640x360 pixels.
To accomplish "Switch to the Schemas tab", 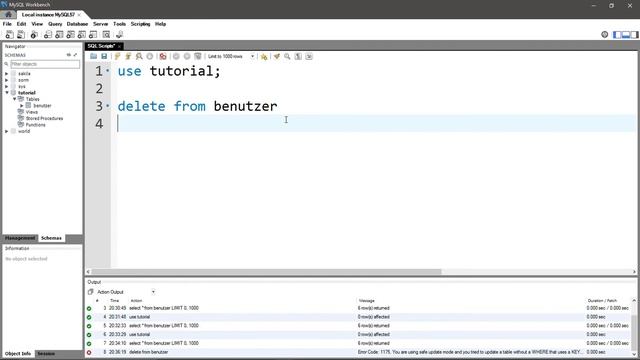I will pyautogui.click(x=51, y=238).
